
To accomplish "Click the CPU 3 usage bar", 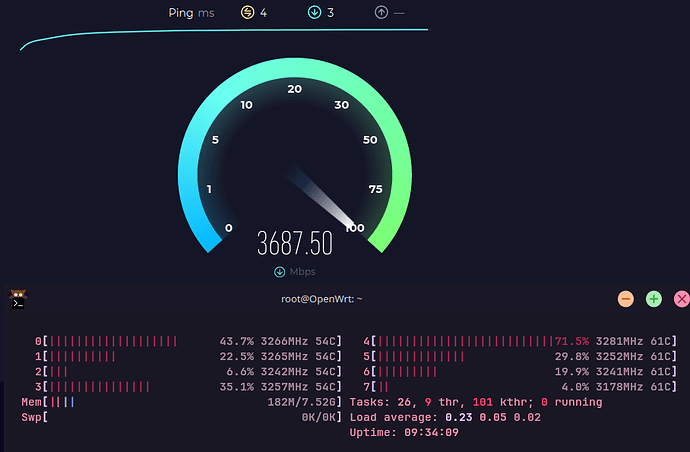I will [x=99, y=387].
